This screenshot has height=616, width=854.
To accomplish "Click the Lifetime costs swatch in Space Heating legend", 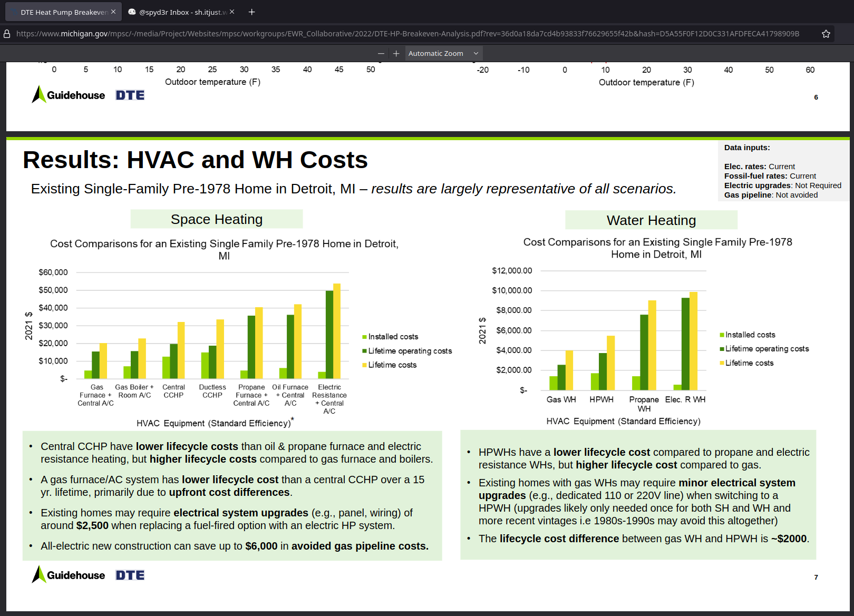I will pyautogui.click(x=364, y=365).
